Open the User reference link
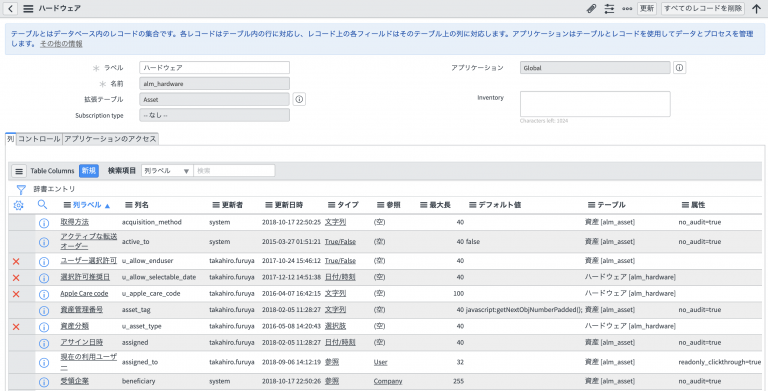The image size is (768, 391). tap(380, 362)
